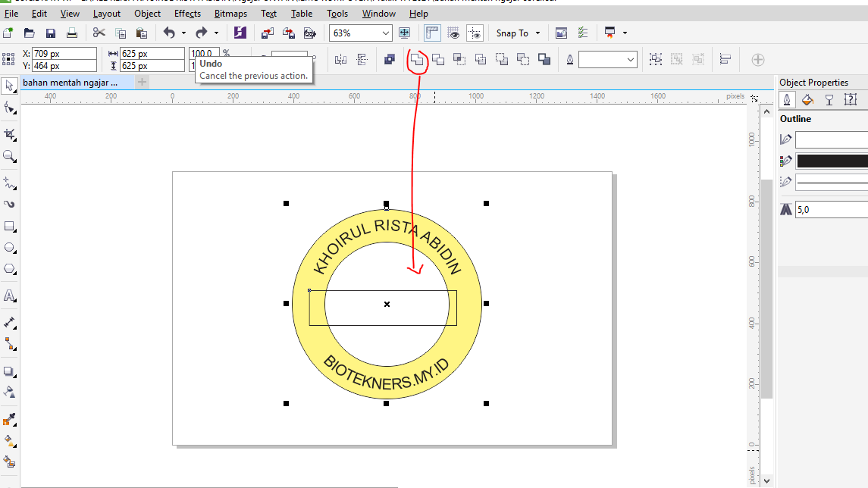Select the Zoom magnifier tool
Screen dimensions: 868x488
[9, 156]
